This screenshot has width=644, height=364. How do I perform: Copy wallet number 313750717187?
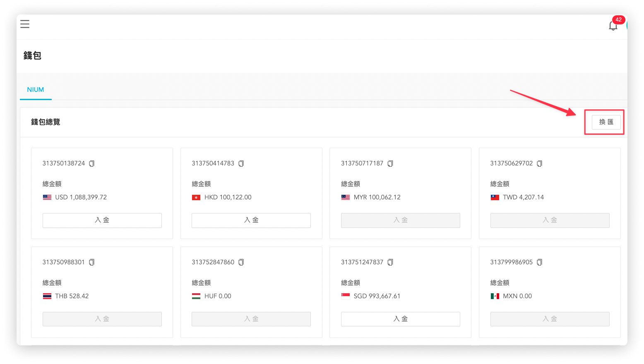390,163
